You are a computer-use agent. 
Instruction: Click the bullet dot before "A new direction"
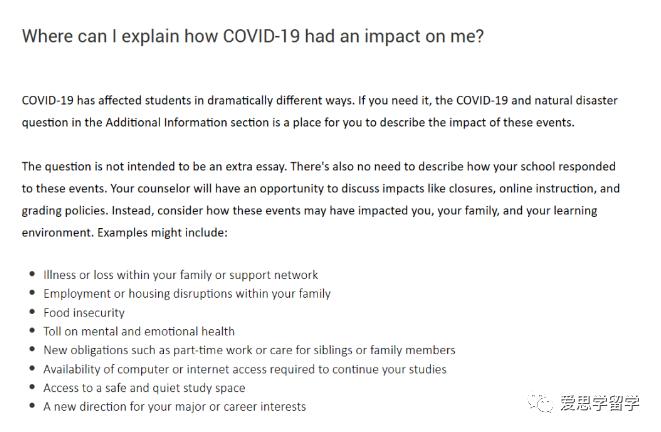tap(32, 407)
